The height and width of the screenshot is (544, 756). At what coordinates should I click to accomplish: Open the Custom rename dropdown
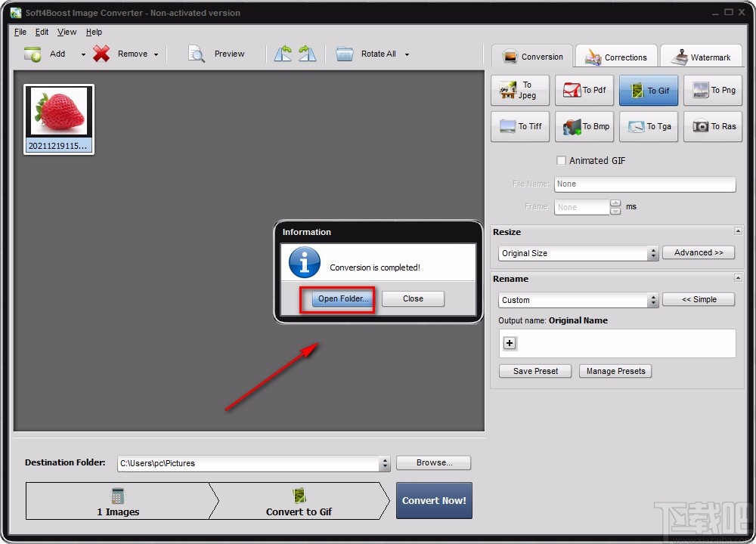pyautogui.click(x=578, y=300)
